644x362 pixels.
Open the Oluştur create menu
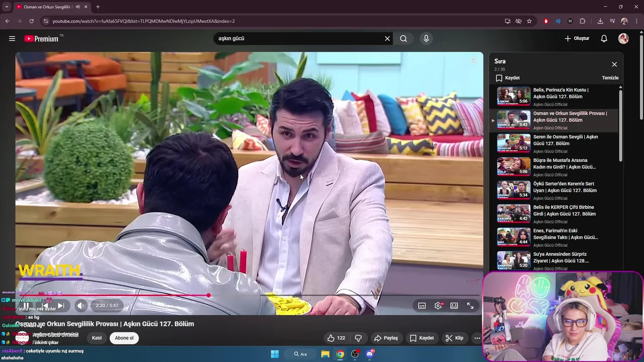(577, 39)
